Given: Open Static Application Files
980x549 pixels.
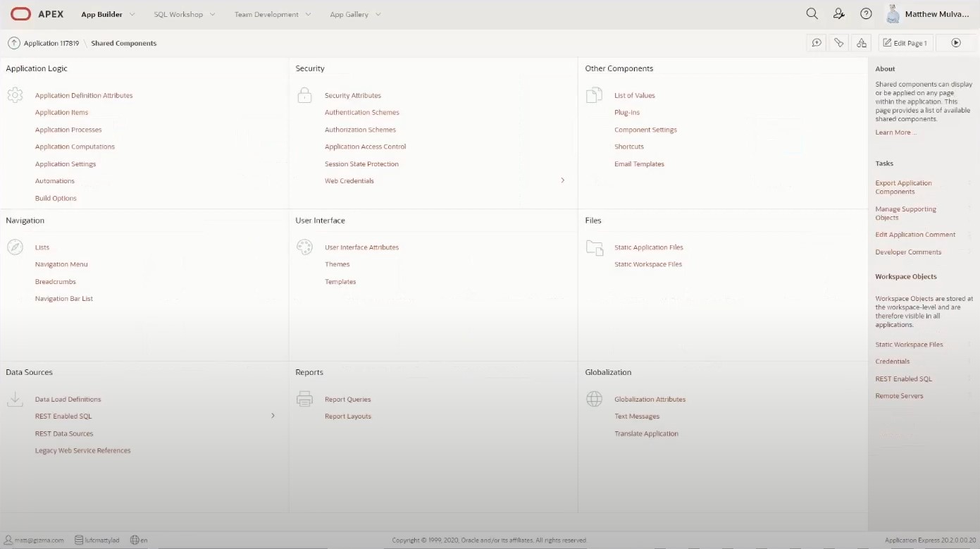Looking at the screenshot, I should point(649,247).
